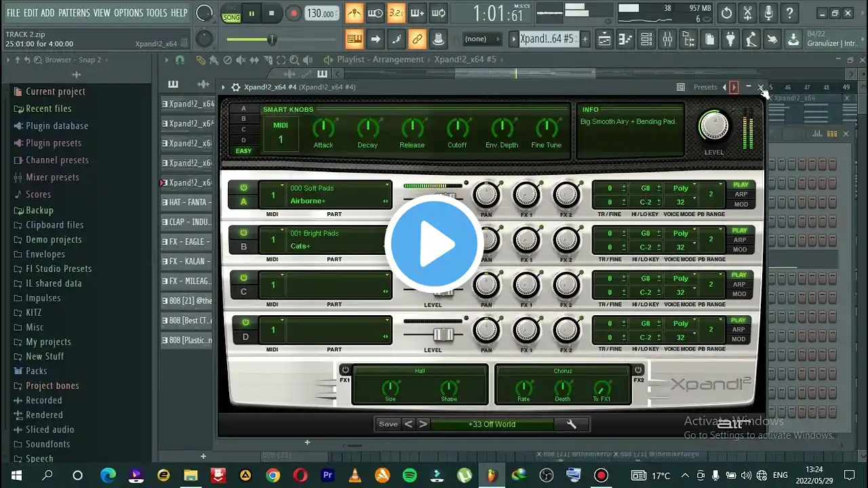Open part A Soft Pads preset dropdown
This screenshot has height=488, width=868.
339,188
